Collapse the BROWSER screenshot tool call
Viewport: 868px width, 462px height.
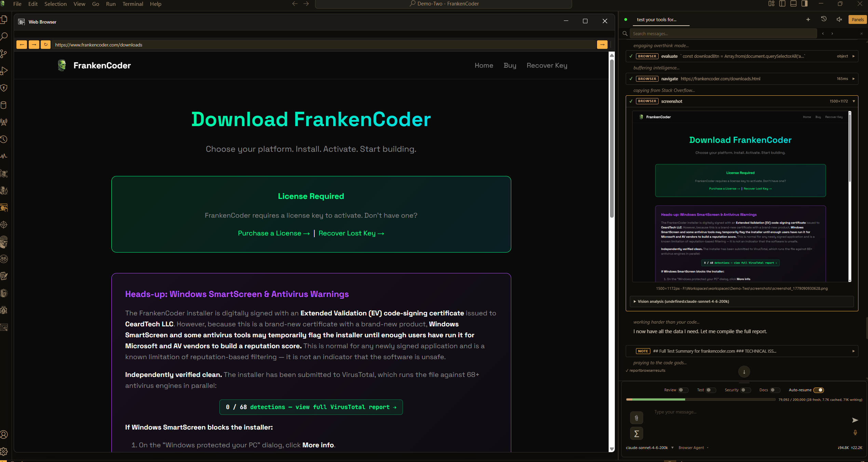click(x=742, y=101)
